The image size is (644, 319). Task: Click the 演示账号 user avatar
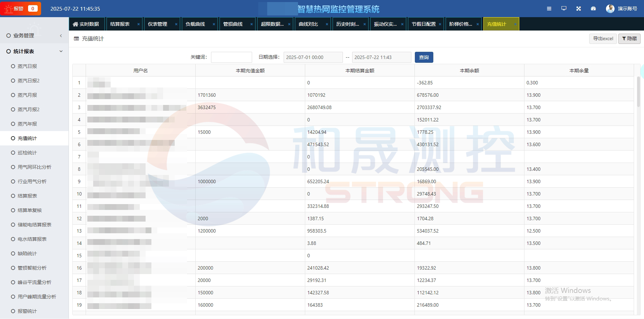tap(610, 9)
